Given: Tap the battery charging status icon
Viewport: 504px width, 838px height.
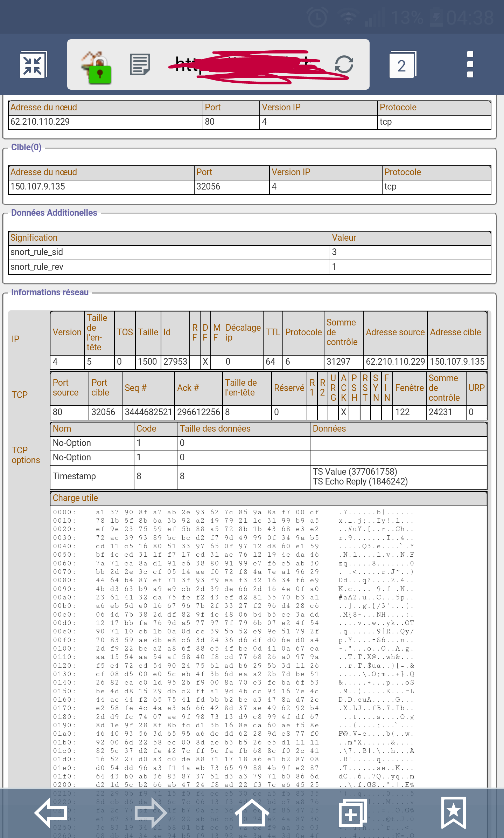Looking at the screenshot, I should [436, 18].
